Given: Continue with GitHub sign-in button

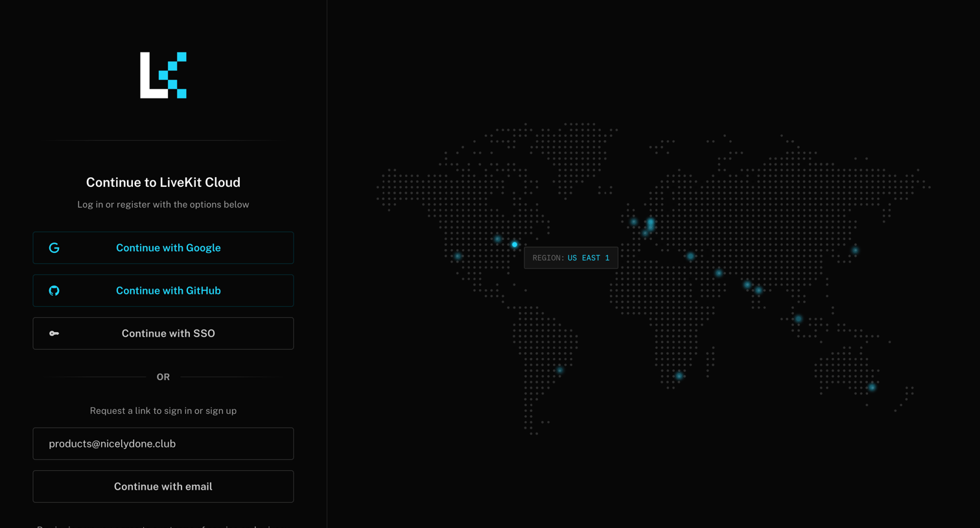Looking at the screenshot, I should pyautogui.click(x=163, y=291).
